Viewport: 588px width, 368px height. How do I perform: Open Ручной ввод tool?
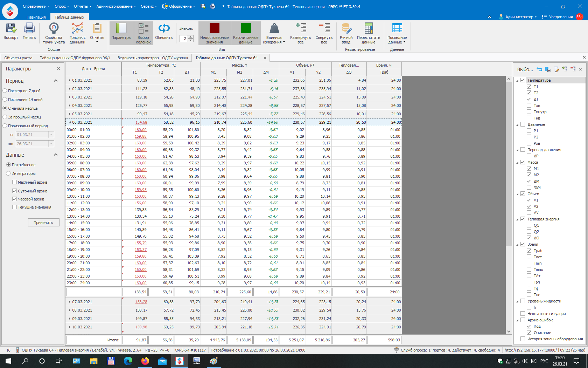coord(346,33)
